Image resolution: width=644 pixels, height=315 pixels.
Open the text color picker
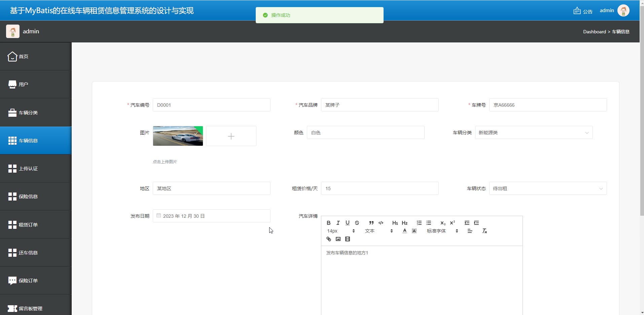click(x=405, y=231)
